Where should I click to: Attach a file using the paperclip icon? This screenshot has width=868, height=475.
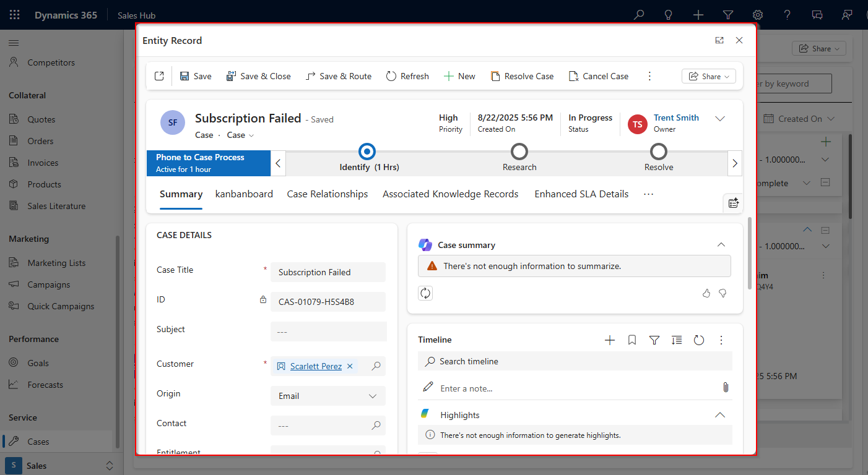(726, 387)
